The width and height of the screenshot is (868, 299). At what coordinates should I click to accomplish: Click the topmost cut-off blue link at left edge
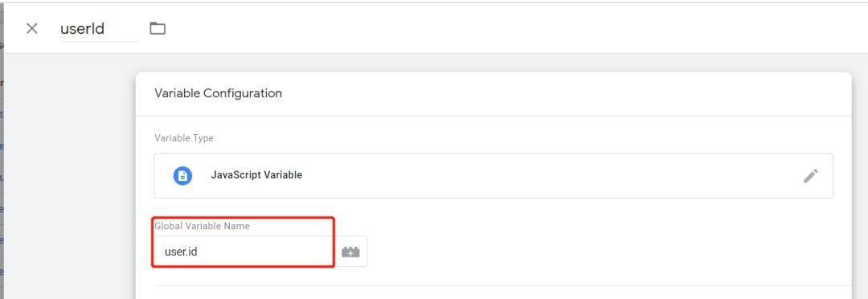(2, 115)
